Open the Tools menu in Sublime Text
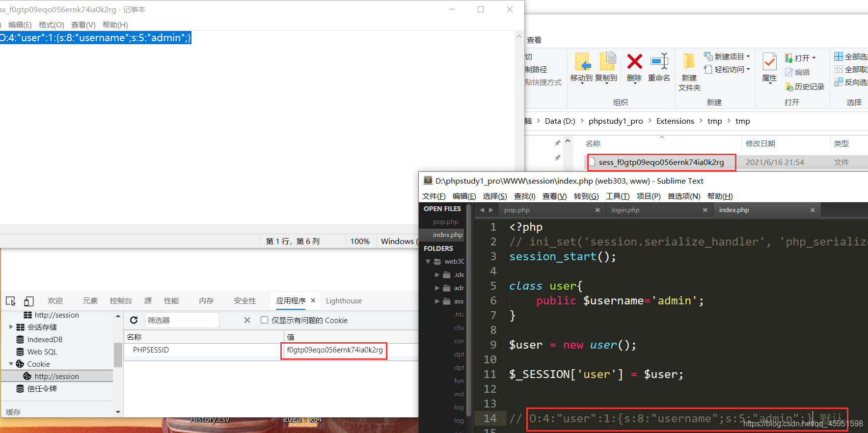The width and height of the screenshot is (868, 433). (x=618, y=196)
